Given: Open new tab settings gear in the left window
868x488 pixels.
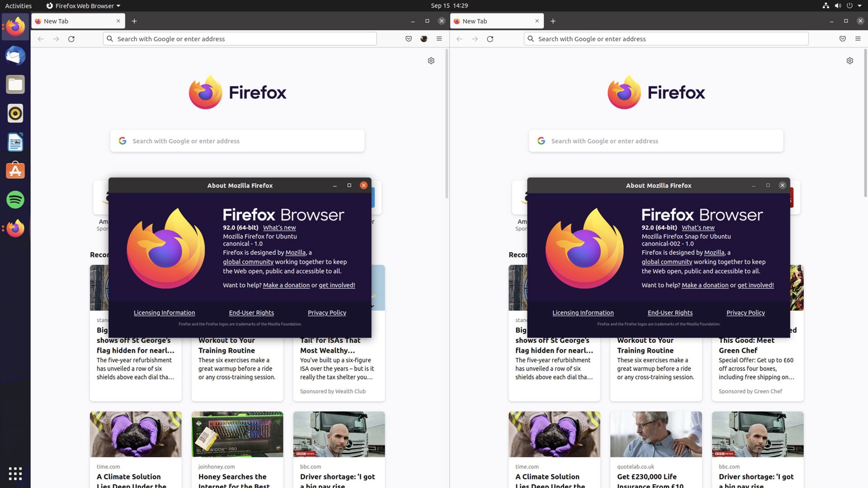Looking at the screenshot, I should pyautogui.click(x=431, y=61).
